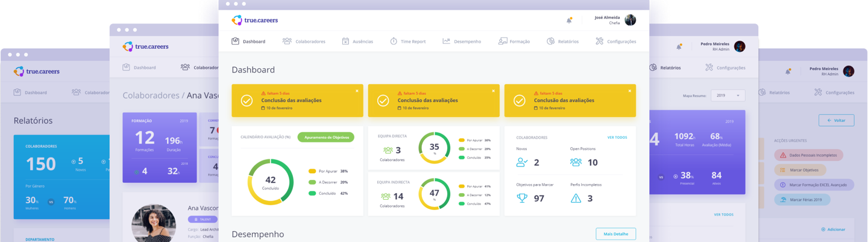
Task: Click A Decorrer swatch in Calendário Avaliação legend
Action: (312, 182)
